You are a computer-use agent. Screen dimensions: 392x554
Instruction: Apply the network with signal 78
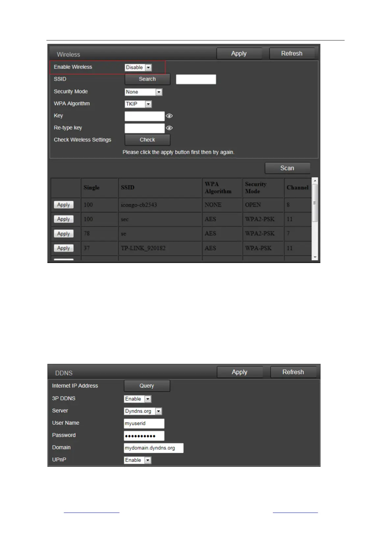pyautogui.click(x=64, y=234)
